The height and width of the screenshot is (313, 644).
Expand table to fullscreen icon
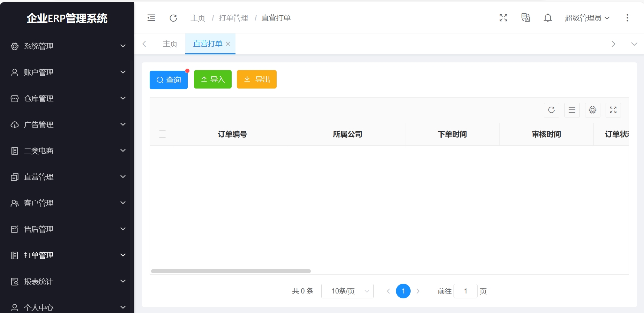point(613,110)
